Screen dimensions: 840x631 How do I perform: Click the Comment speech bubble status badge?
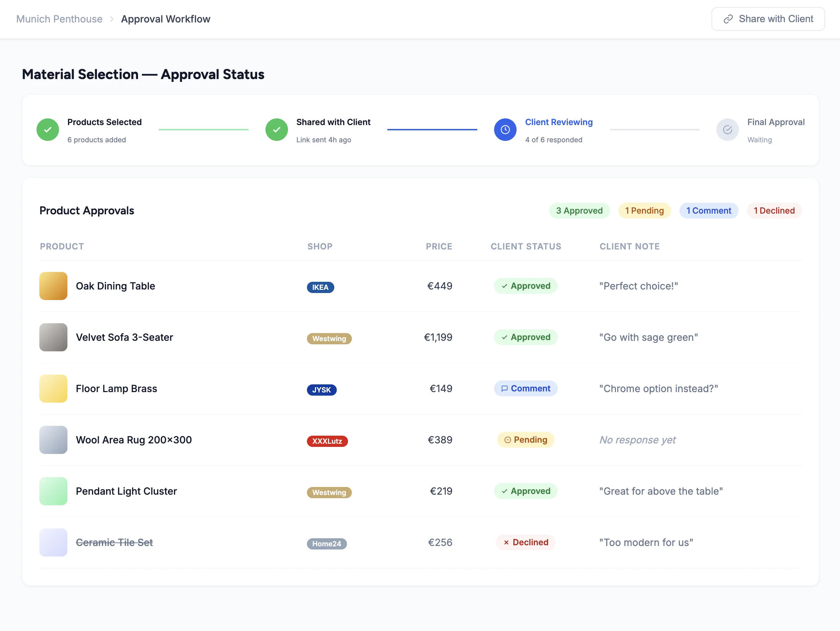coord(526,388)
